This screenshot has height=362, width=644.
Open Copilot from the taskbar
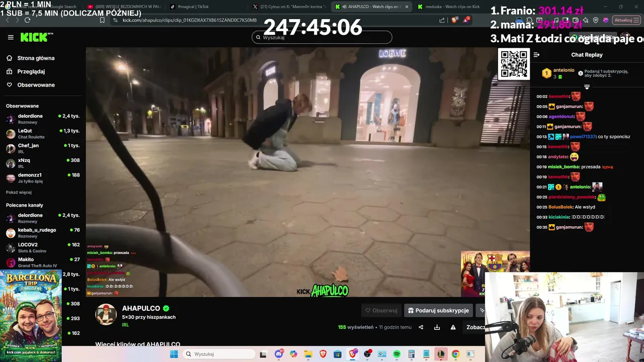[x=293, y=354]
